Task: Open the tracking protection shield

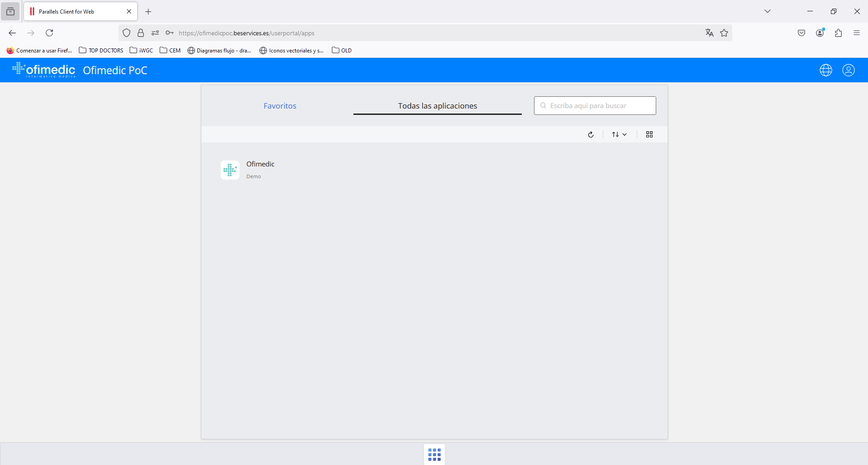Action: (127, 33)
